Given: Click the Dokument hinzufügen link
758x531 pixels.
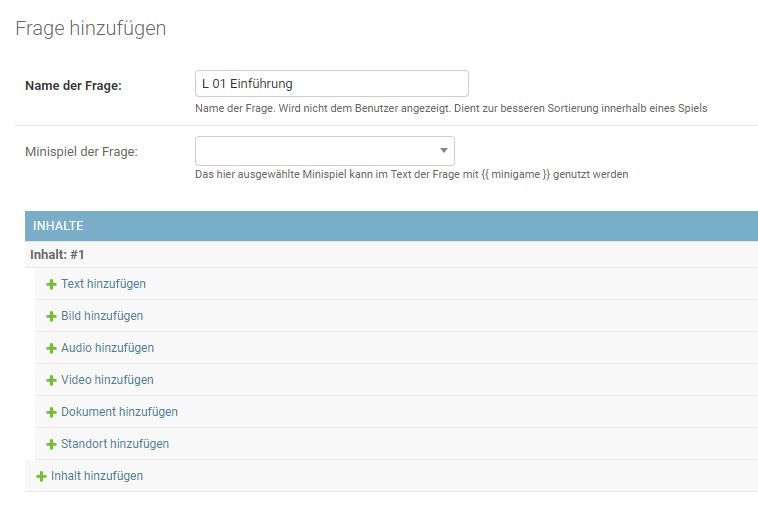Looking at the screenshot, I should [x=119, y=412].
